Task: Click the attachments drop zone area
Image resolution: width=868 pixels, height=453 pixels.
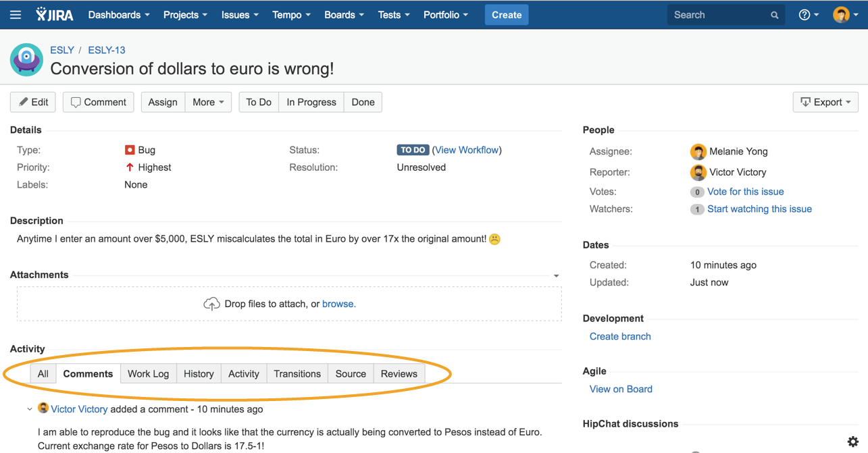Action: click(289, 304)
